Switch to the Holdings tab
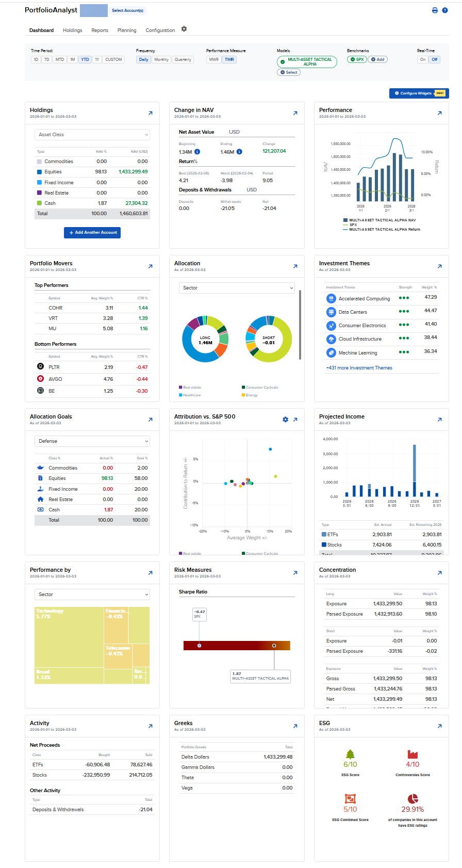Viewport: 462px width, 868px height. coord(72,30)
